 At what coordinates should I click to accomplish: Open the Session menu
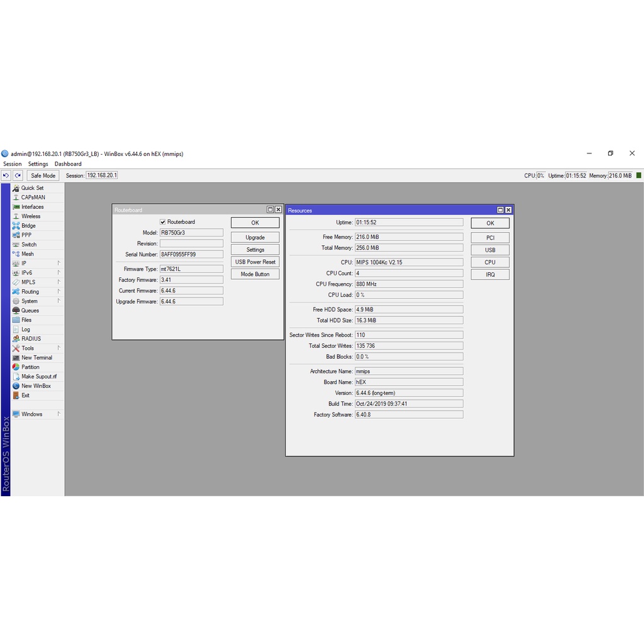coord(13,164)
